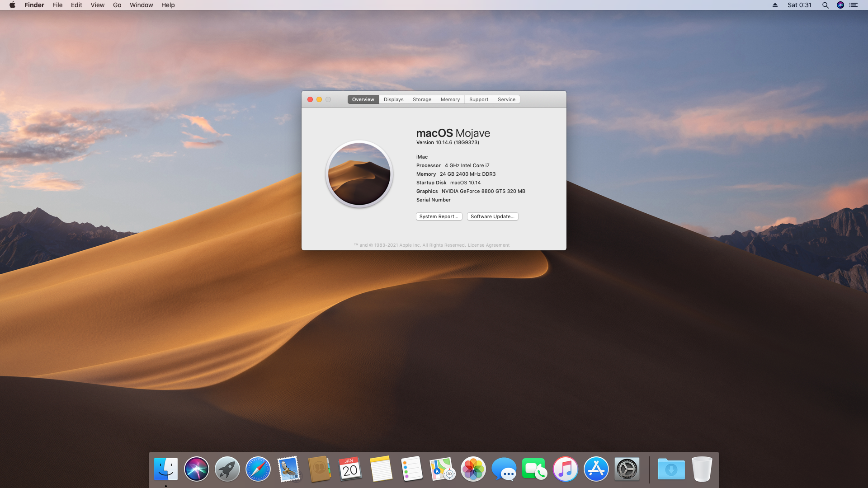
Task: Open Notification Center list icon
Action: [854, 5]
